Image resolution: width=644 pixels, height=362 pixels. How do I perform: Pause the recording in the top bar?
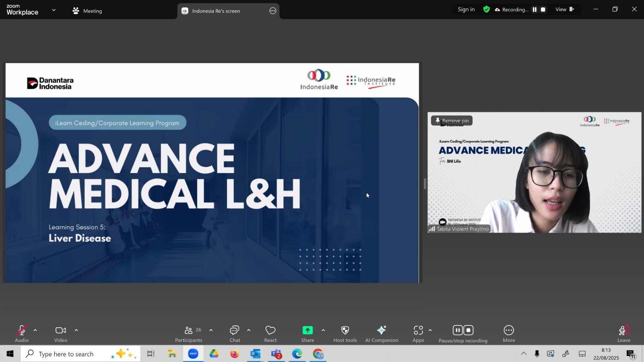point(535,10)
